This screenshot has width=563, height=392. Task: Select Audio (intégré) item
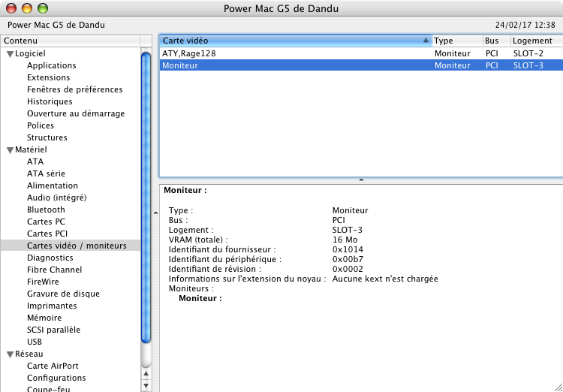coord(57,198)
